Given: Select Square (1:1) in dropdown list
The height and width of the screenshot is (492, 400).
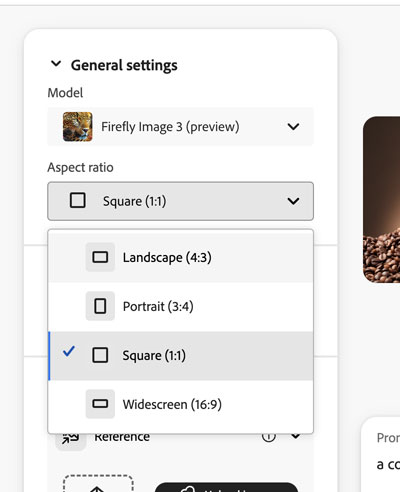Looking at the screenshot, I should (180, 355).
